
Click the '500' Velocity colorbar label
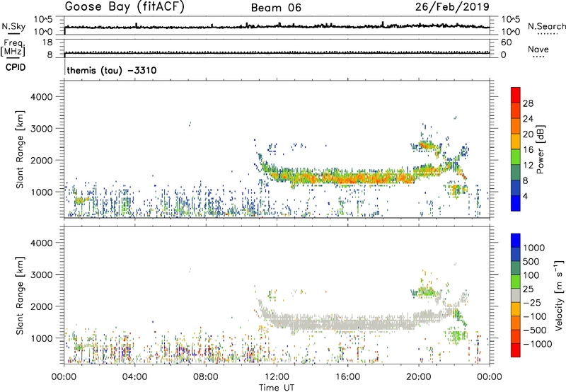point(531,262)
